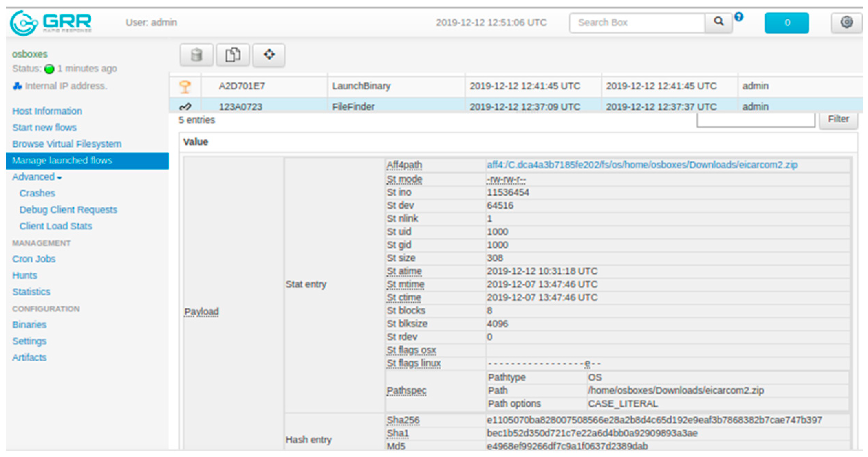Click the Sha256 field label
The height and width of the screenshot is (457, 868).
403,421
